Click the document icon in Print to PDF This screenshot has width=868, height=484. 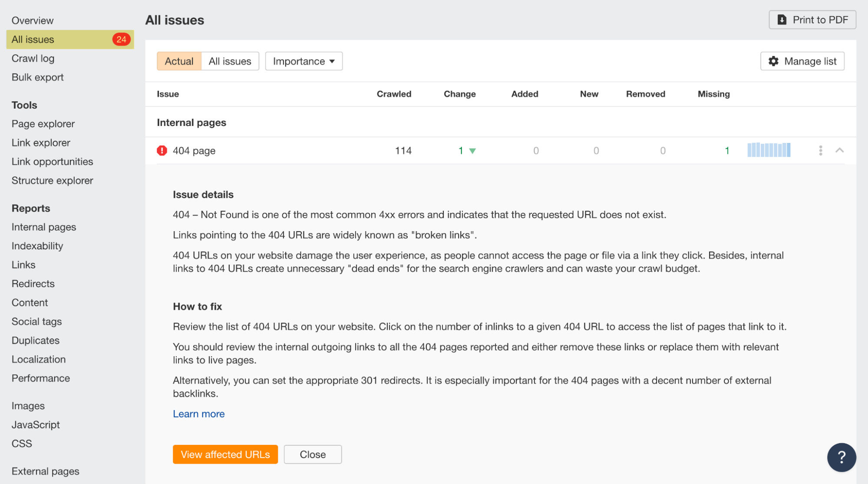click(781, 20)
